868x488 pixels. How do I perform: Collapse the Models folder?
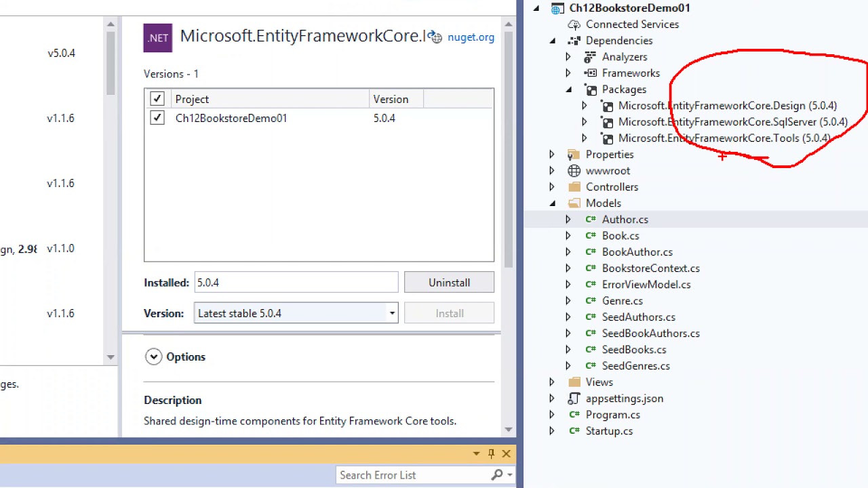tap(553, 203)
